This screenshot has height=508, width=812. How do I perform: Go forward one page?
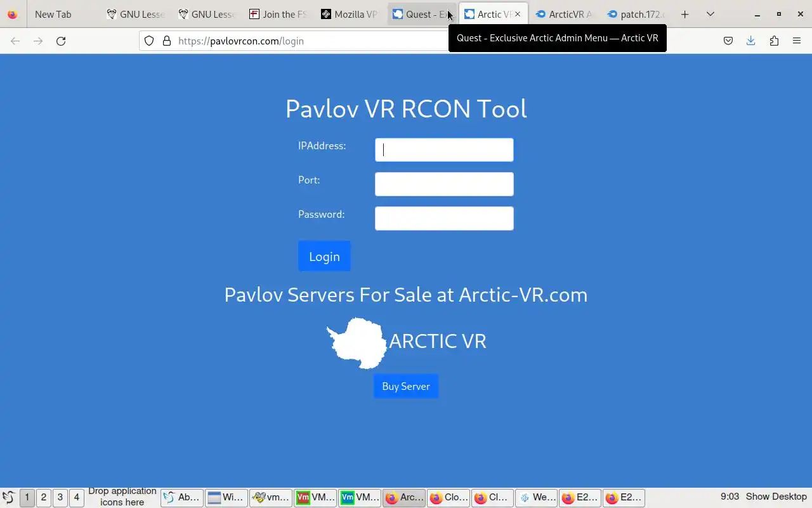[38, 41]
